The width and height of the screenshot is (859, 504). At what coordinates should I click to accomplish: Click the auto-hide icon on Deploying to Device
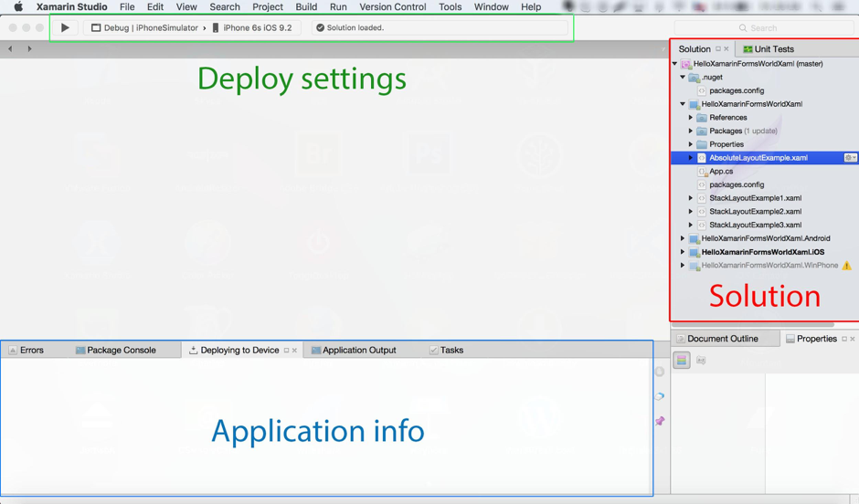click(286, 351)
